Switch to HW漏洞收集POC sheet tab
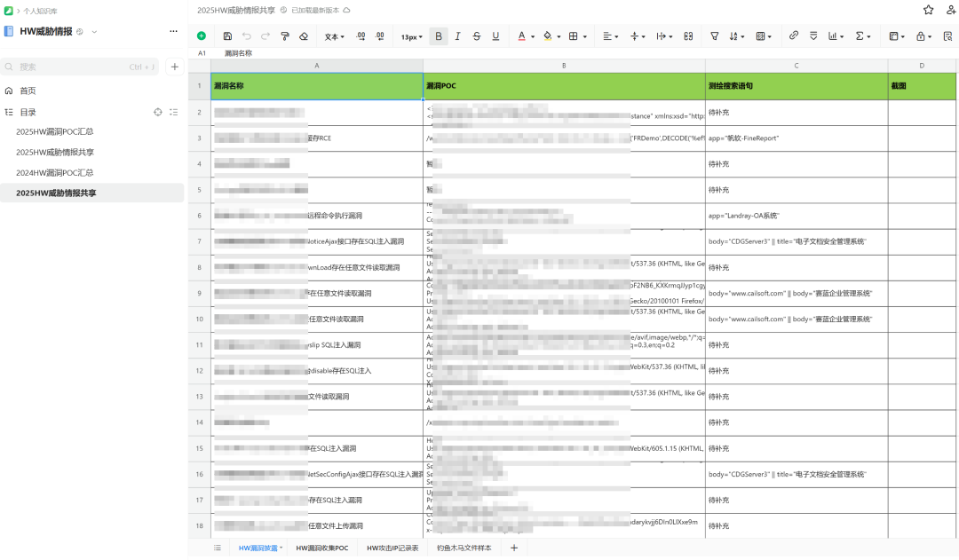The height and width of the screenshot is (560, 959). 321,548
